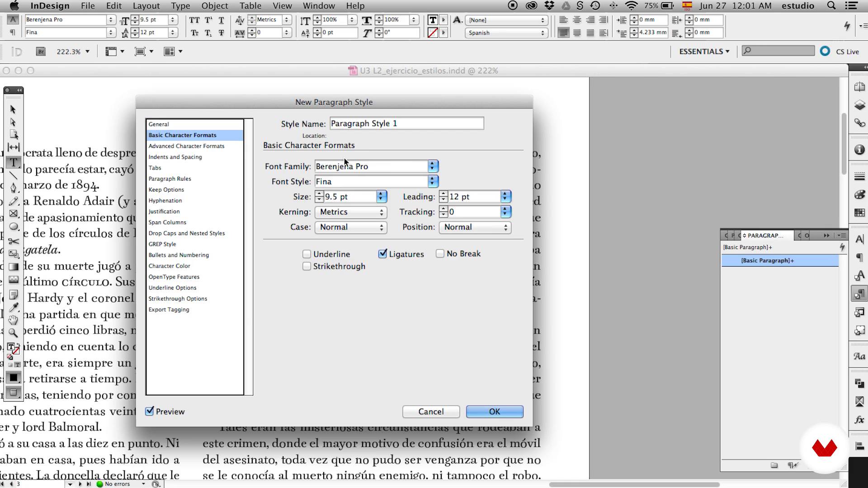Open the Kerning Metrics dropdown

(351, 212)
